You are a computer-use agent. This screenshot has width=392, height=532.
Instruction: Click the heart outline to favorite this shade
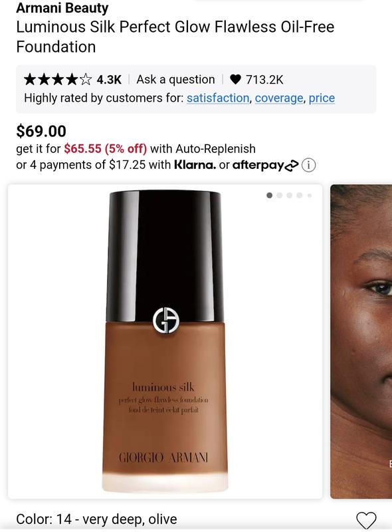tap(366, 521)
